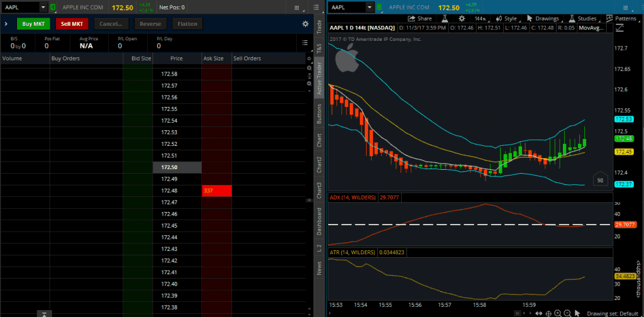The width and height of the screenshot is (644, 317).
Task: Open the Buttons side tab
Action: point(319,114)
